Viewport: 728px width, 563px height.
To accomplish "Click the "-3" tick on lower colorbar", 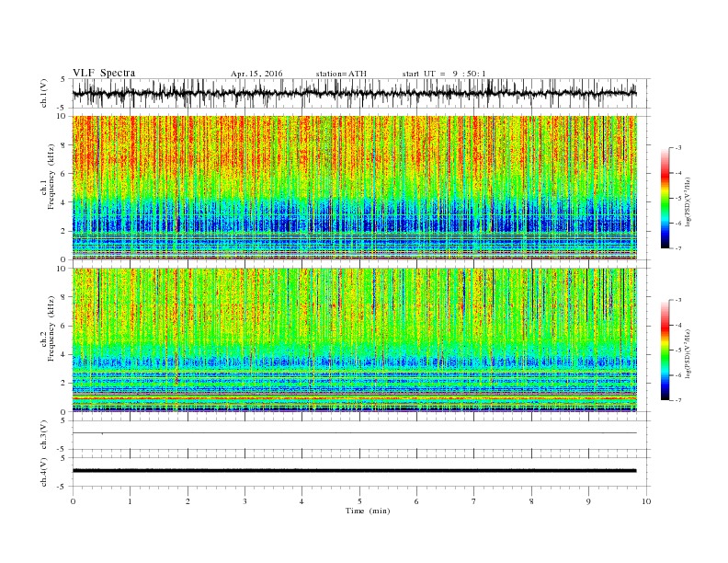I will [677, 300].
